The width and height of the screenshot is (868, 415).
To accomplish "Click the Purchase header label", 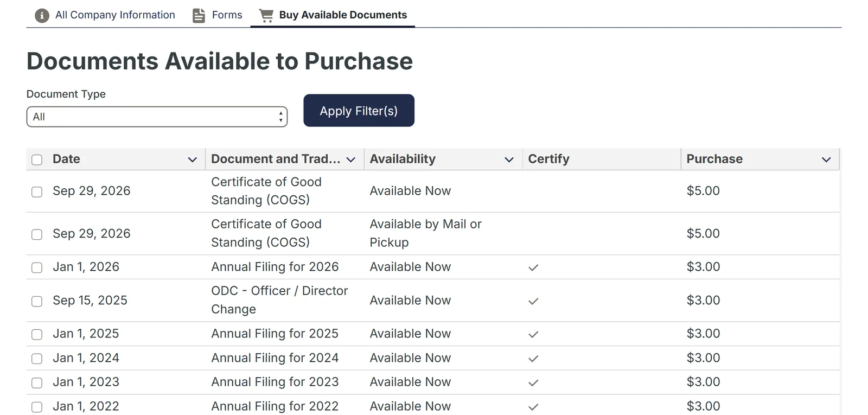I will click(x=714, y=159).
